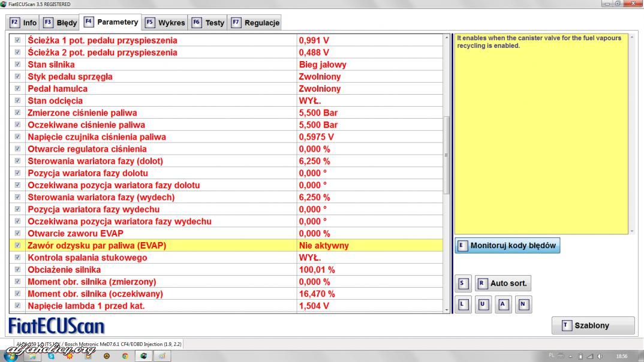644x362 pixels.
Task: Click the L shortcut button
Action: (x=462, y=305)
